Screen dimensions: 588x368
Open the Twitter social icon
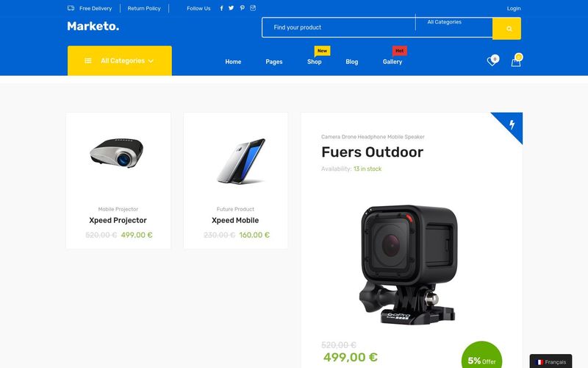tap(232, 8)
